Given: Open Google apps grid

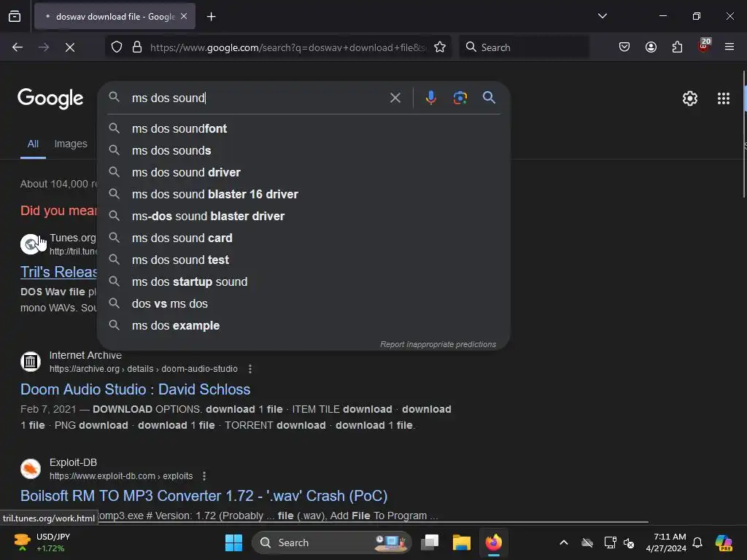Looking at the screenshot, I should tap(723, 98).
